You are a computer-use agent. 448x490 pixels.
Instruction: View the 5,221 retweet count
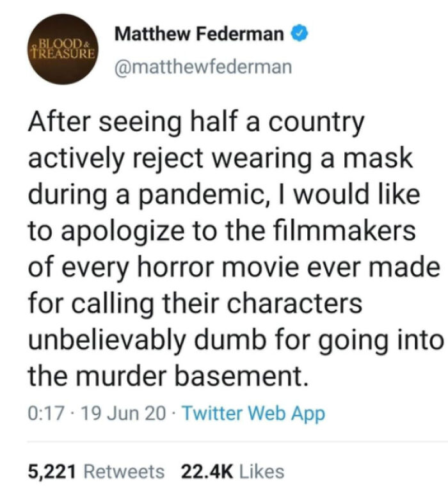[x=52, y=472]
